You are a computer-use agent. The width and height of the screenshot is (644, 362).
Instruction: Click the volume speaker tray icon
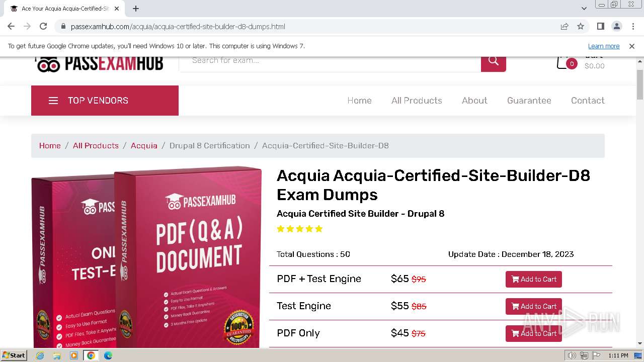(572, 355)
